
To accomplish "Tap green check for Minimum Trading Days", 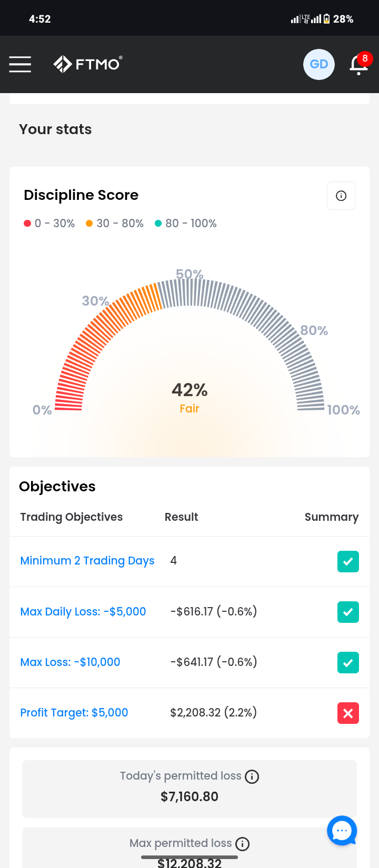I will click(348, 561).
